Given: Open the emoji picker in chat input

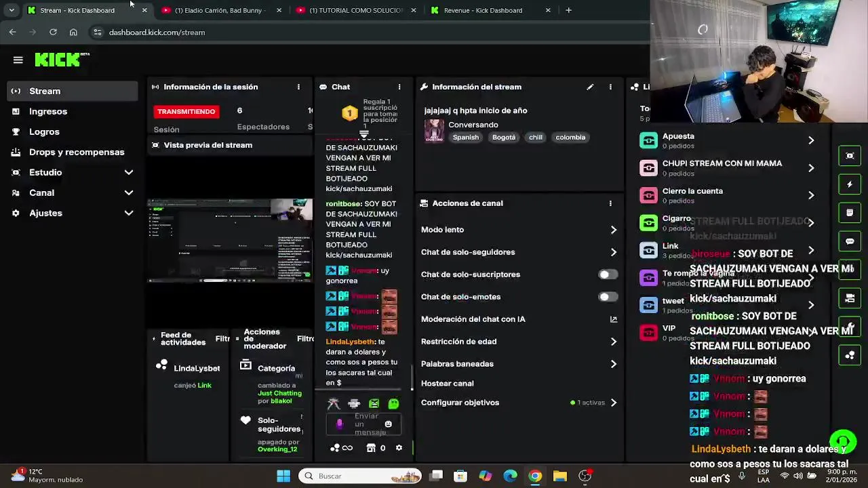Looking at the screenshot, I should click(389, 424).
